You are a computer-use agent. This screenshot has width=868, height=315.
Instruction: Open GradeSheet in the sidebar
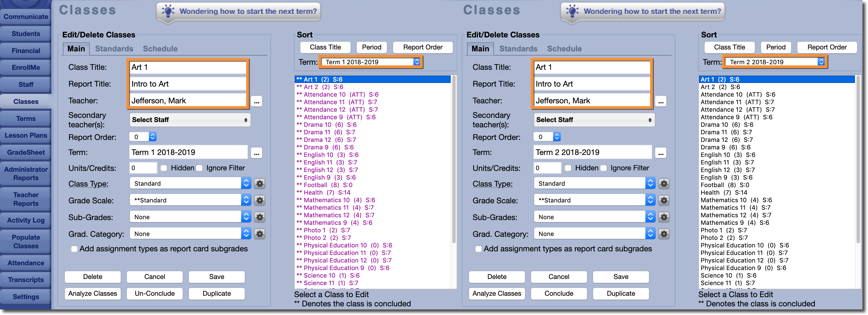pyautogui.click(x=26, y=153)
